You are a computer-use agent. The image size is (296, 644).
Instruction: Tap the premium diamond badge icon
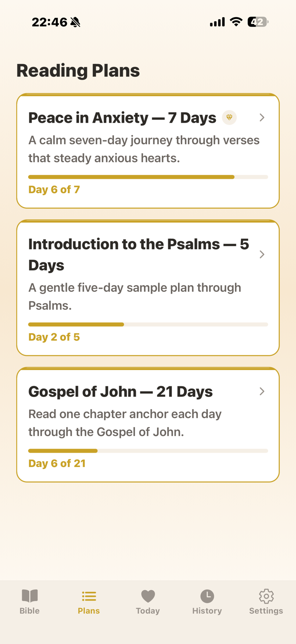point(229,118)
